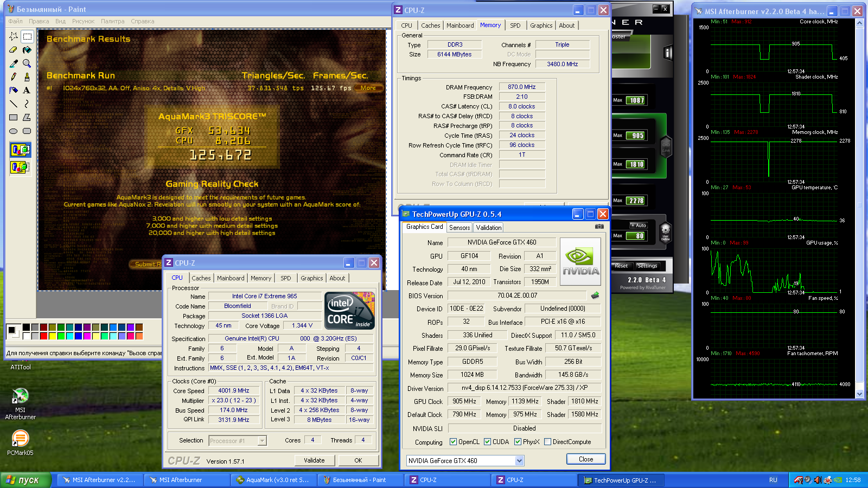
Task: Click the User Define fan gear icon
Action: (666, 232)
